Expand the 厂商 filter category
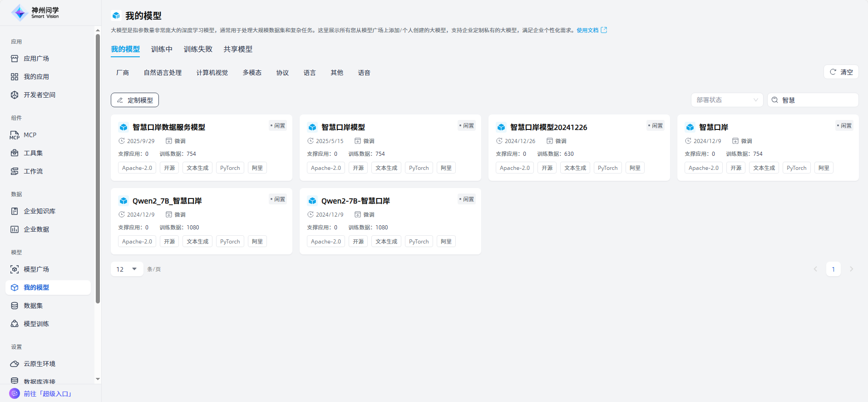 point(123,73)
